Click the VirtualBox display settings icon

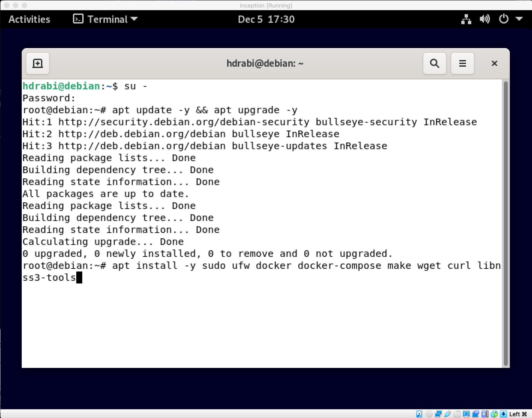466,414
